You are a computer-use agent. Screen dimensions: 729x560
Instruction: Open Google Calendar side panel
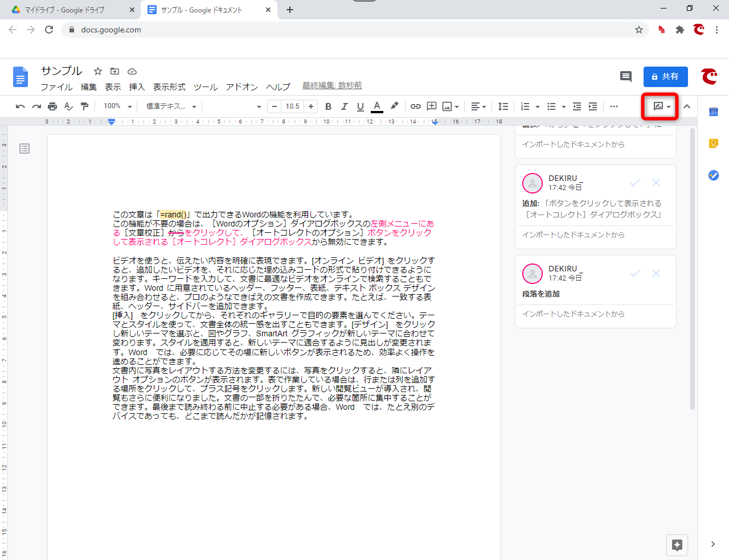coord(714,112)
